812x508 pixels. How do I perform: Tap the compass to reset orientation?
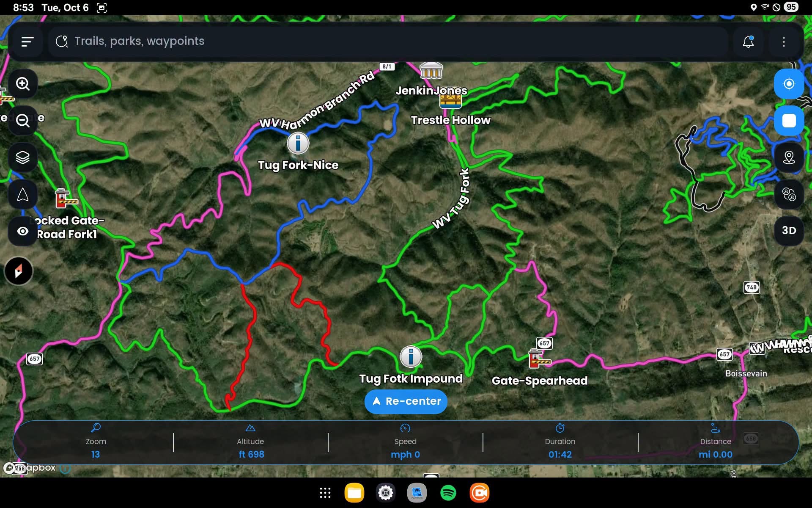[x=19, y=271]
